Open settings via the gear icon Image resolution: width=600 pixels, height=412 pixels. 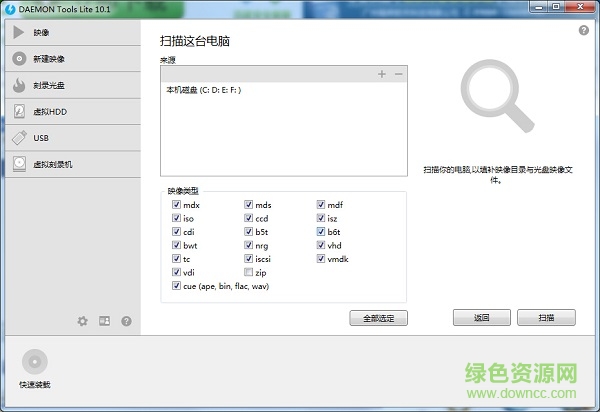coord(83,321)
